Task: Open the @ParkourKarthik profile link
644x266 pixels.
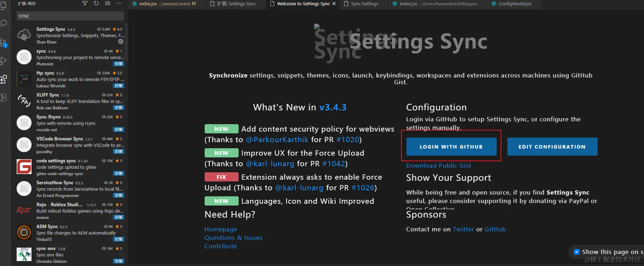Action: [x=277, y=140]
